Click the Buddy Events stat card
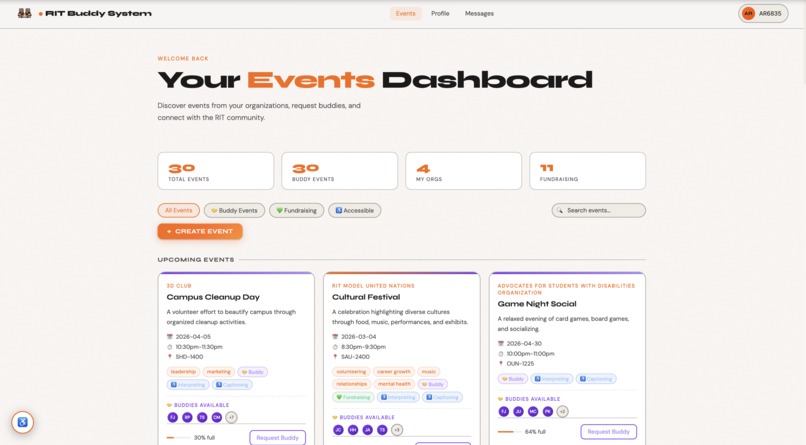The height and width of the screenshot is (445, 806). point(340,171)
